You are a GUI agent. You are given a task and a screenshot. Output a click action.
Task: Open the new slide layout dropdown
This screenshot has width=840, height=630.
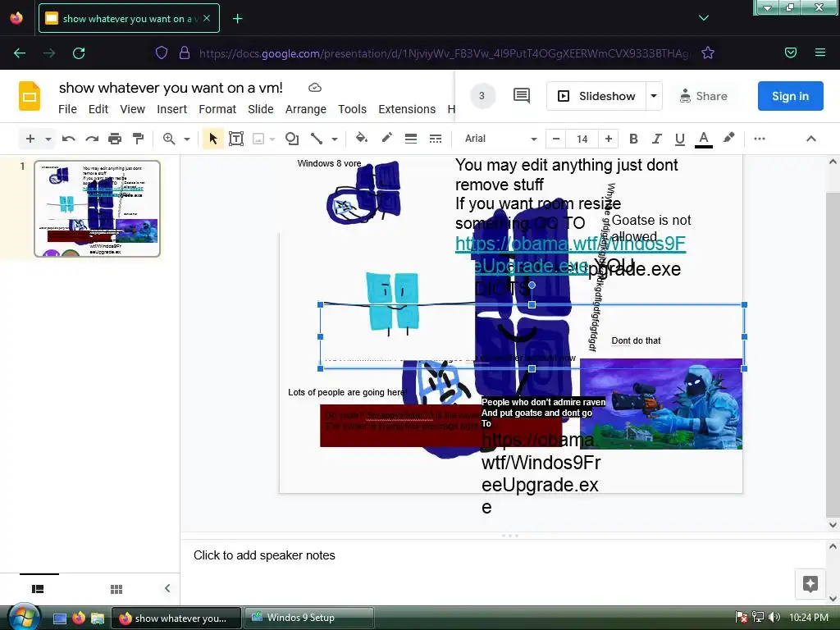(48, 139)
